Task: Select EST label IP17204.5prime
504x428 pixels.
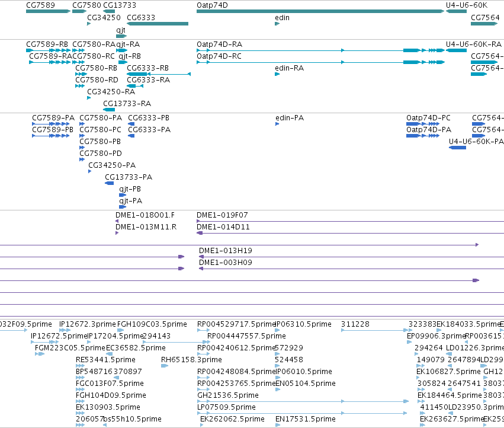Action: click(x=115, y=336)
